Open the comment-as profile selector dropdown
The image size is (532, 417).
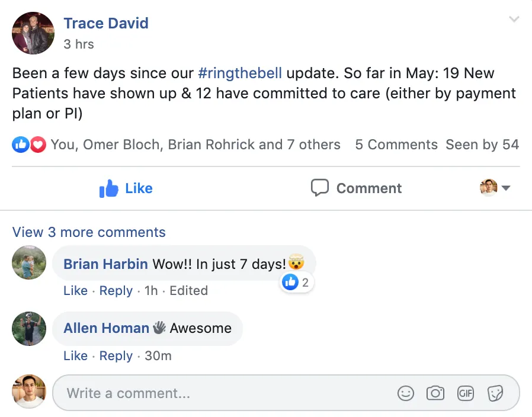click(495, 188)
